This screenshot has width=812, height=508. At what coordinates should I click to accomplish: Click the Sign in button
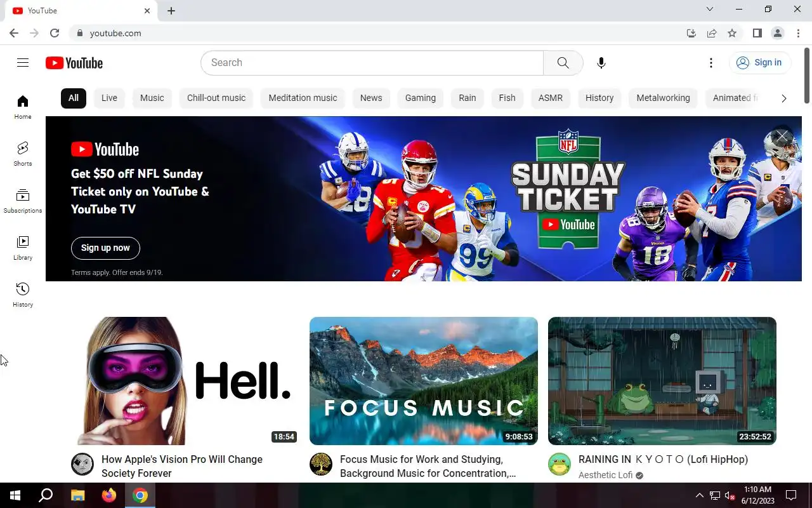coord(760,62)
